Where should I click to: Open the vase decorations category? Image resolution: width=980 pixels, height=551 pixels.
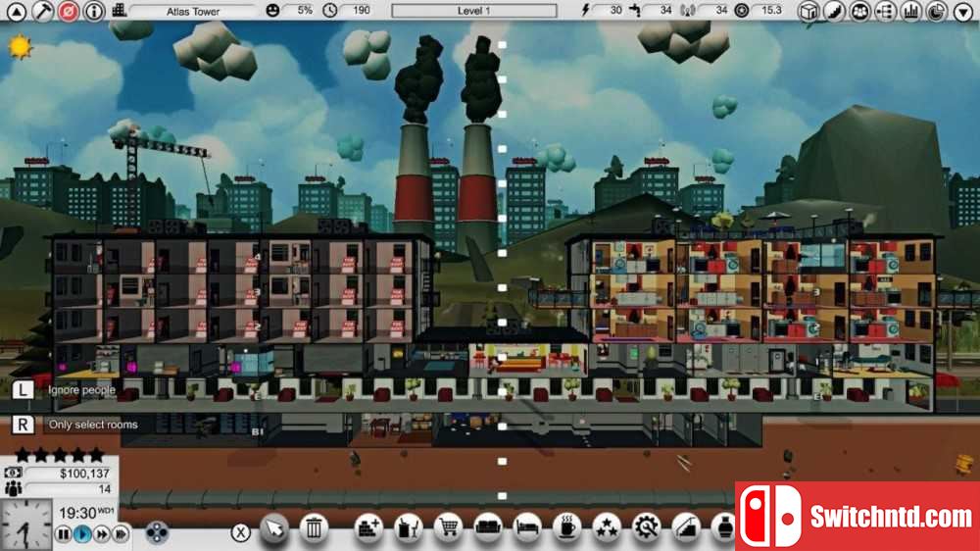[724, 529]
